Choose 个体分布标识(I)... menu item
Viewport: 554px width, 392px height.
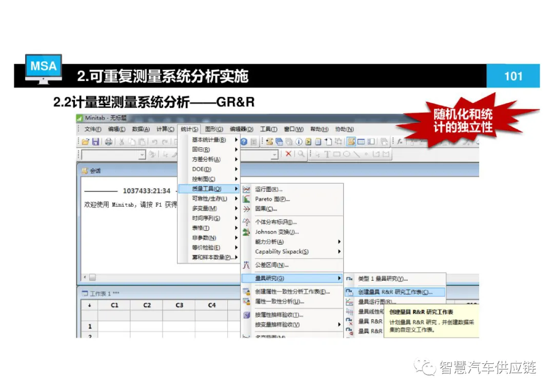click(x=292, y=222)
